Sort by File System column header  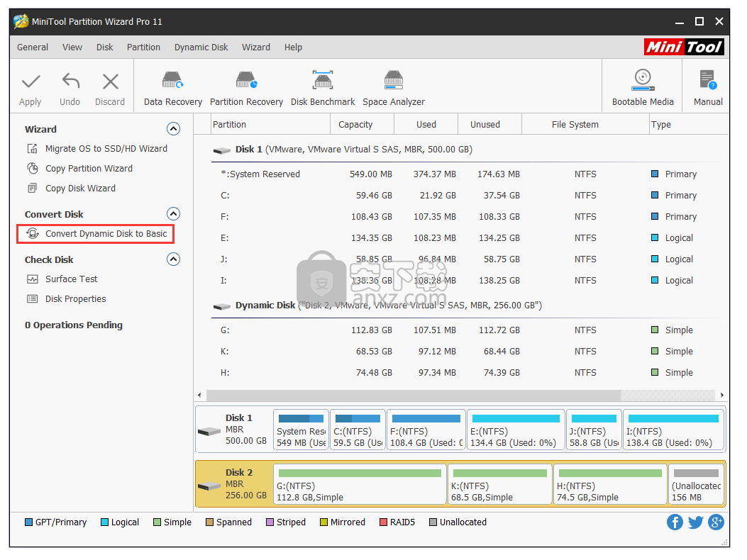[x=585, y=124]
